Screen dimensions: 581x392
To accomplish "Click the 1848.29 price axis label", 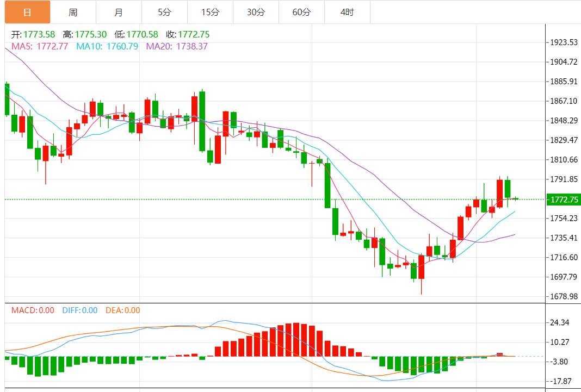I will point(564,121).
